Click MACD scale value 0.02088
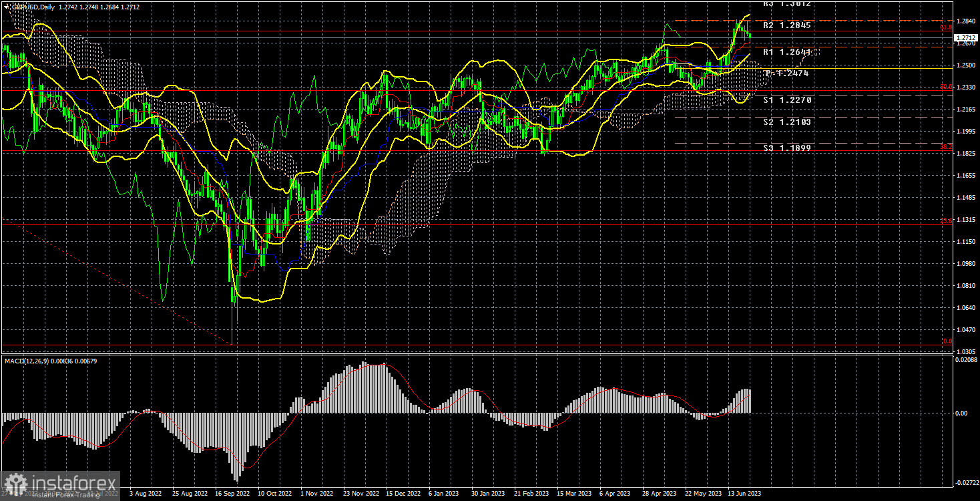 (965, 360)
